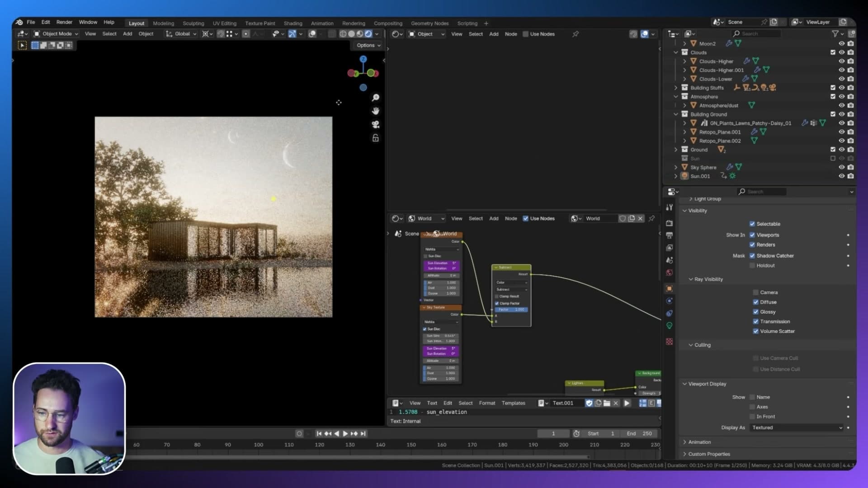Uncheck Glossy ray visibility
The width and height of the screenshot is (868, 488).
tap(755, 312)
